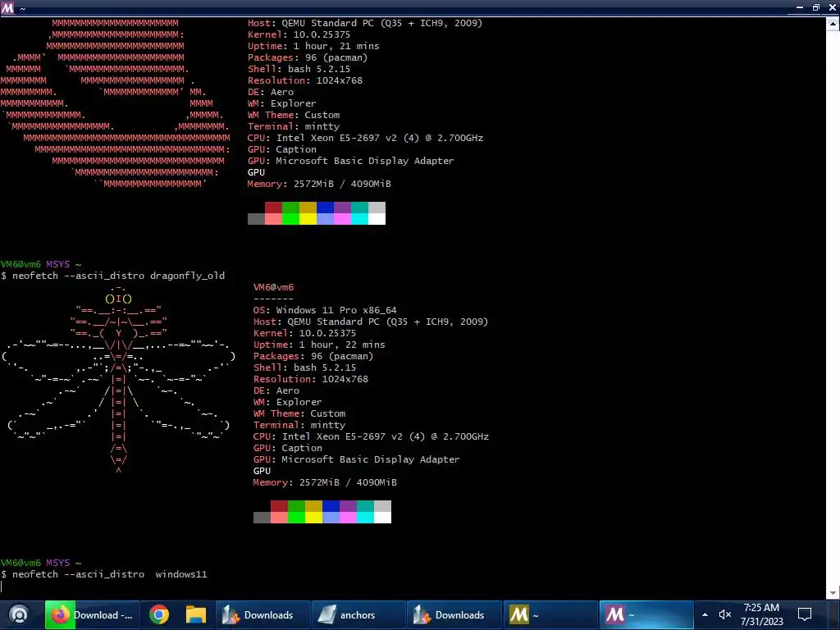Click white swatch in upper color palette
Image resolution: width=840 pixels, height=630 pixels.
[377, 218]
